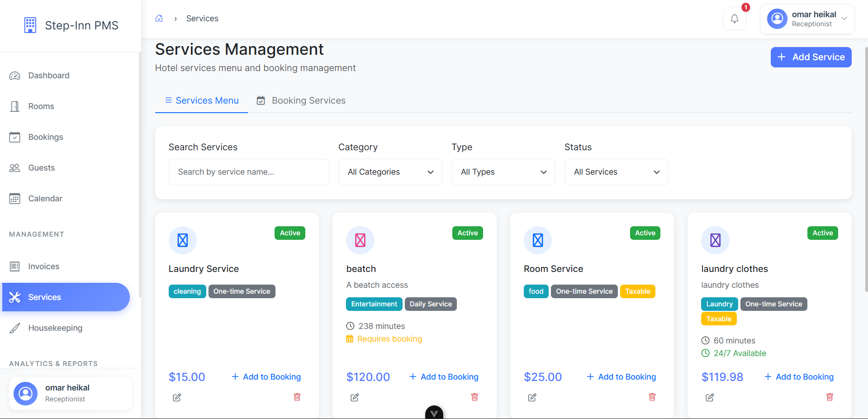The image size is (868, 419).
Task: Open the edit icon on Laundry Service card
Action: [177, 397]
